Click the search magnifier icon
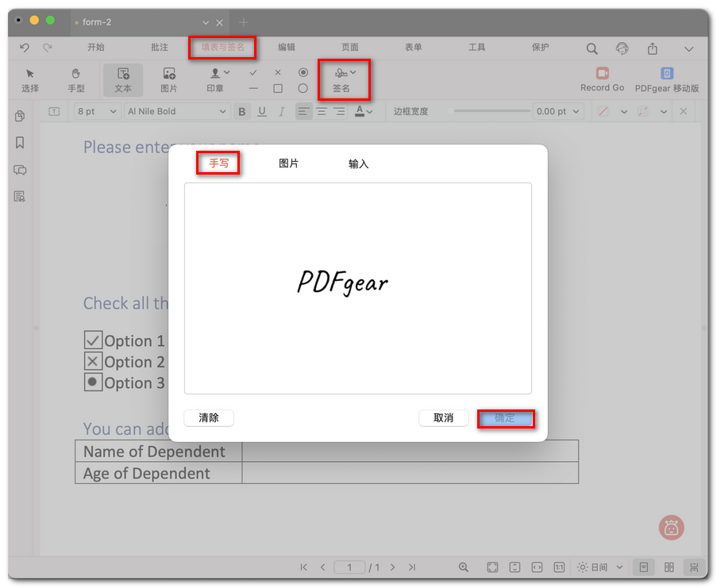 click(592, 48)
